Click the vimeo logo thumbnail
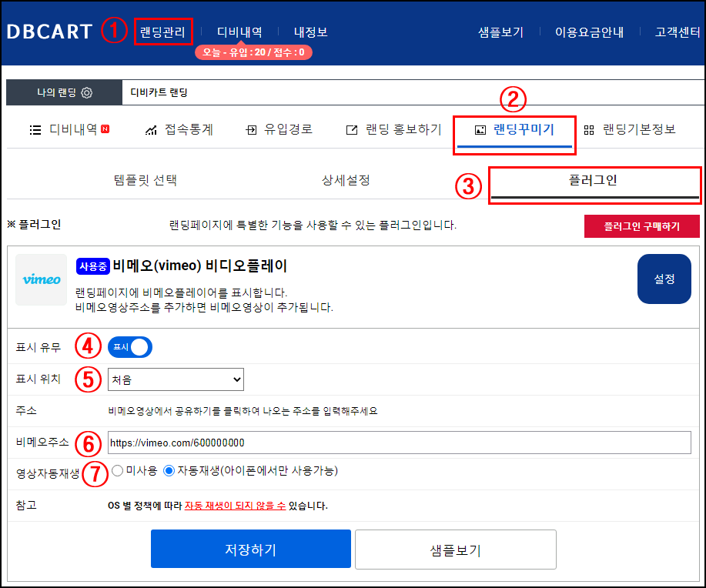 coord(42,279)
